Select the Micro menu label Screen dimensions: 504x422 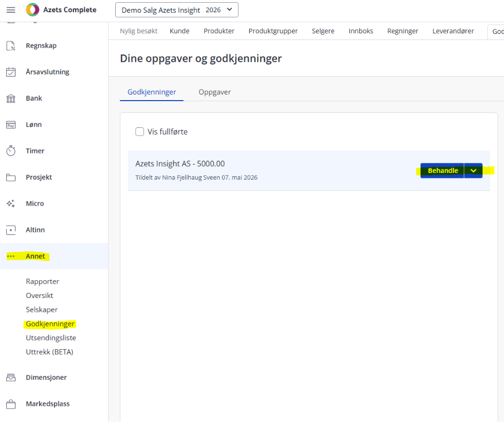pyautogui.click(x=34, y=203)
